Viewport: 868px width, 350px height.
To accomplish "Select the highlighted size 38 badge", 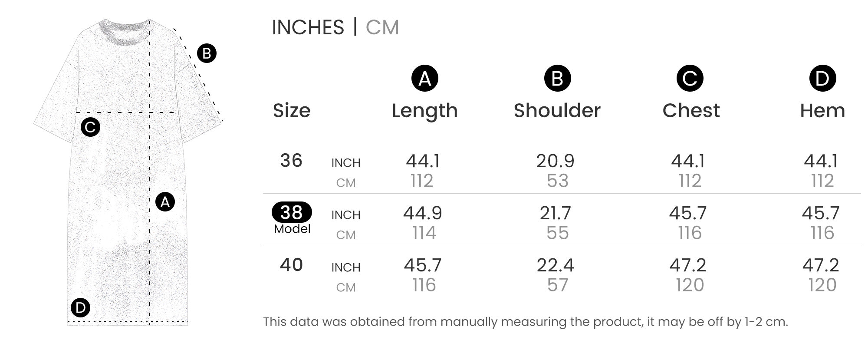I will pyautogui.click(x=292, y=212).
